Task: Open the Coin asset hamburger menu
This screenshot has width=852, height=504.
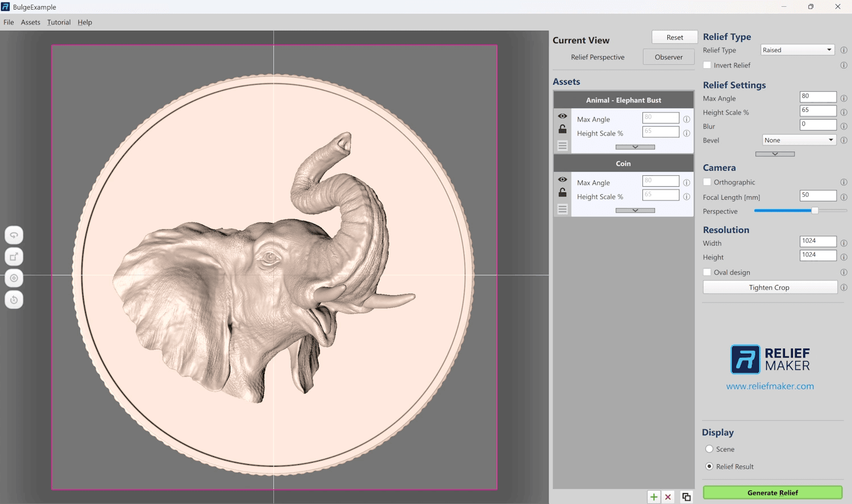Action: coord(562,209)
